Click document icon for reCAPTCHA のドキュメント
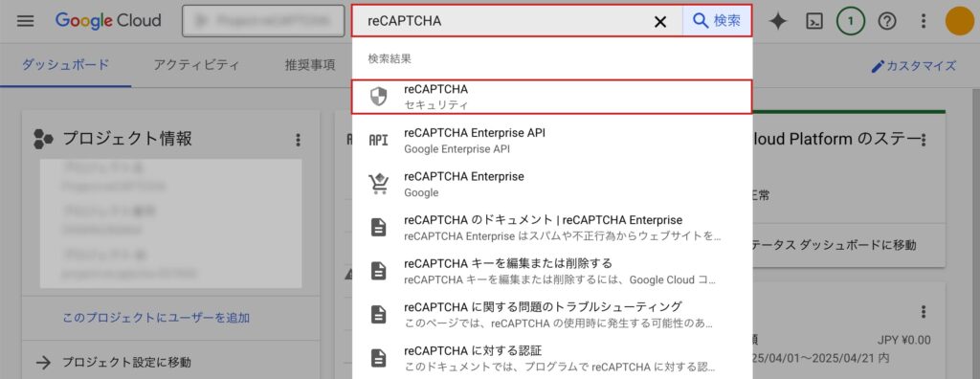The height and width of the screenshot is (379, 980). click(379, 228)
